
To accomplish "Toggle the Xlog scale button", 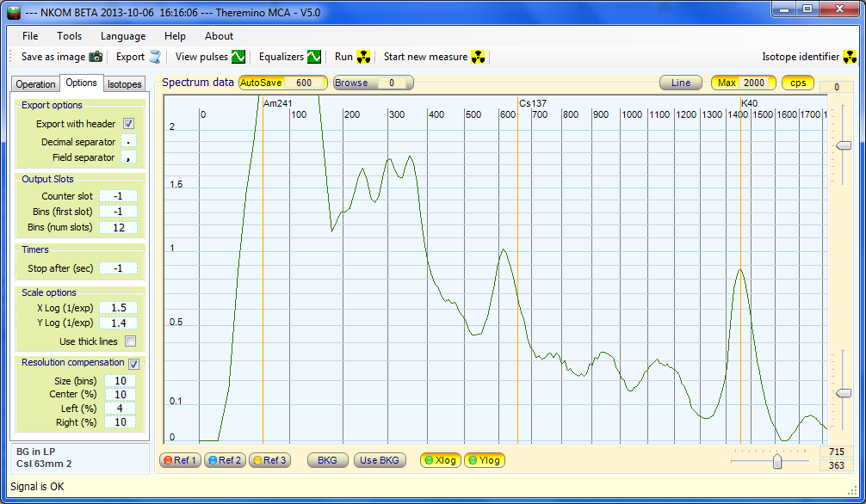I will [x=440, y=460].
